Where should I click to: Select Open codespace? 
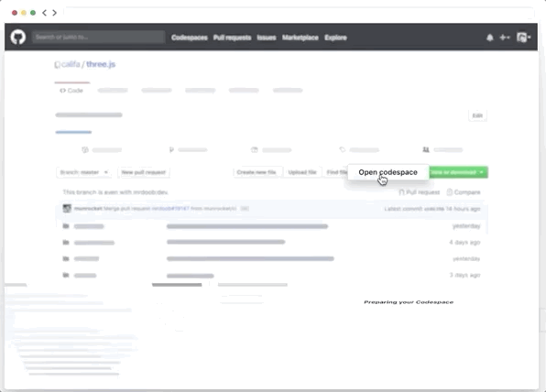click(x=388, y=172)
